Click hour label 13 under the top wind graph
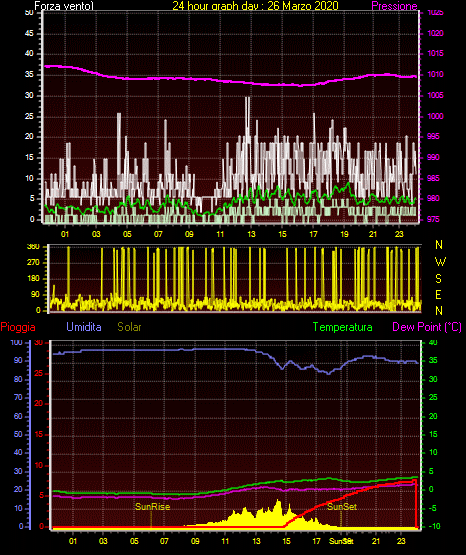Image resolution: width=466 pixels, height=555 pixels. [x=251, y=234]
